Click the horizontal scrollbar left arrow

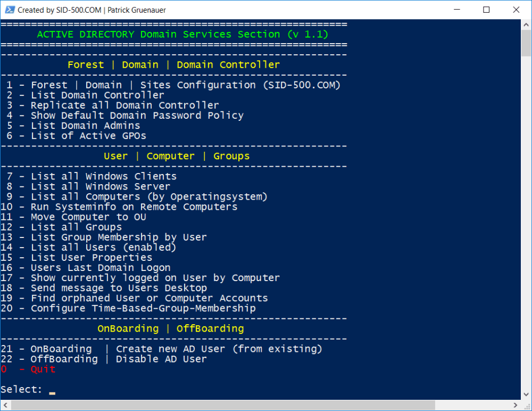[5, 405]
